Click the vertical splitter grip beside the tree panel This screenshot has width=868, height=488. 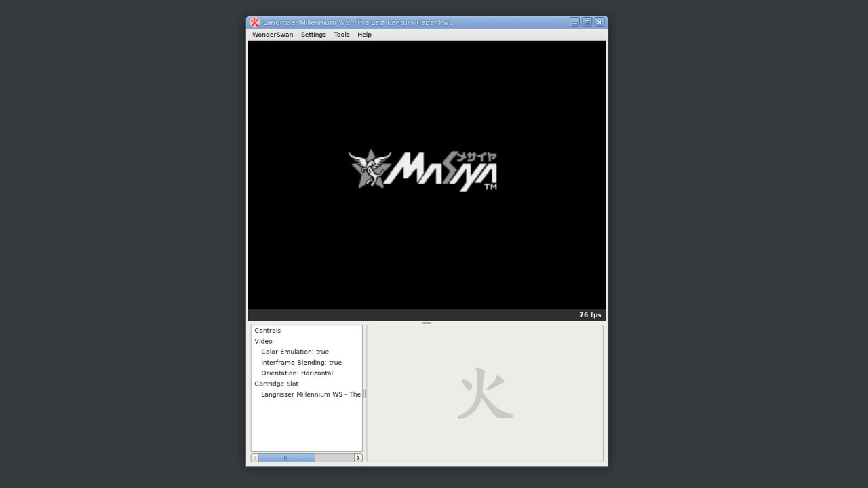[365, 394]
